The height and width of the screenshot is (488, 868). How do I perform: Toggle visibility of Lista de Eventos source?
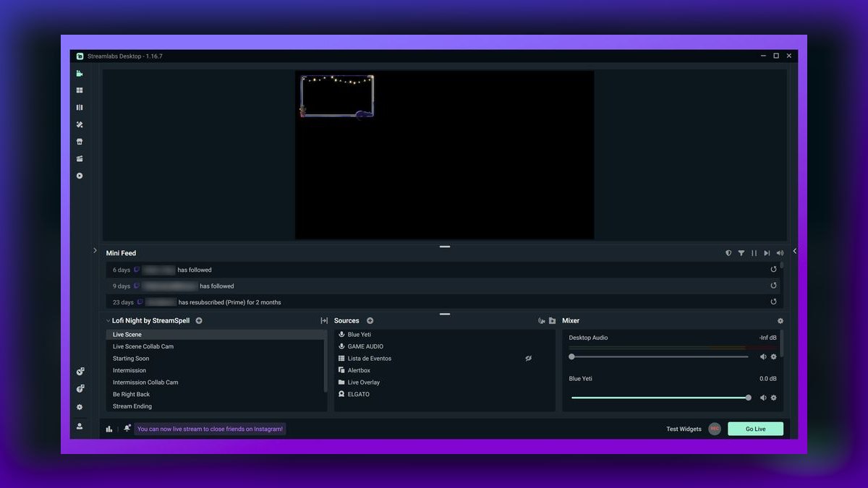[x=529, y=359]
